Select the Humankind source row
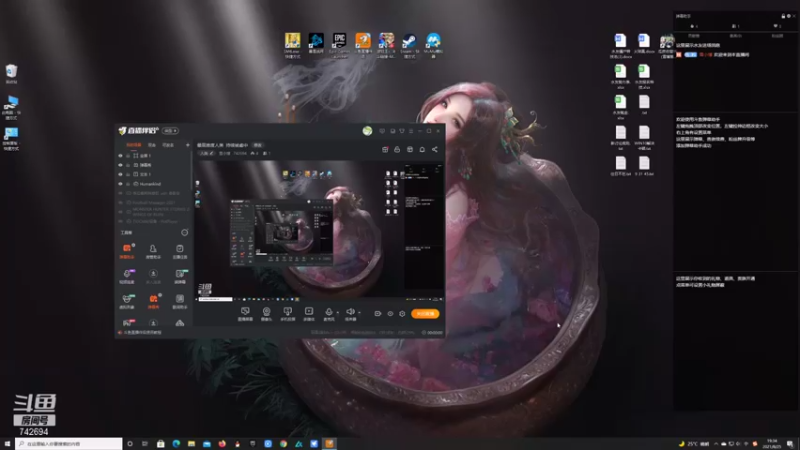Image resolution: width=800 pixels, height=450 pixels. (155, 184)
